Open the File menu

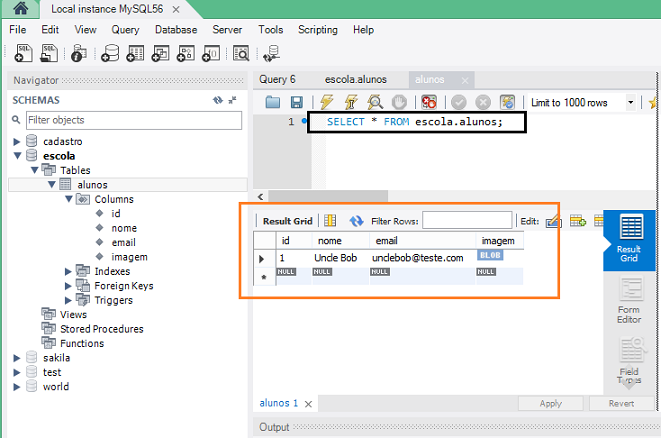[18, 30]
